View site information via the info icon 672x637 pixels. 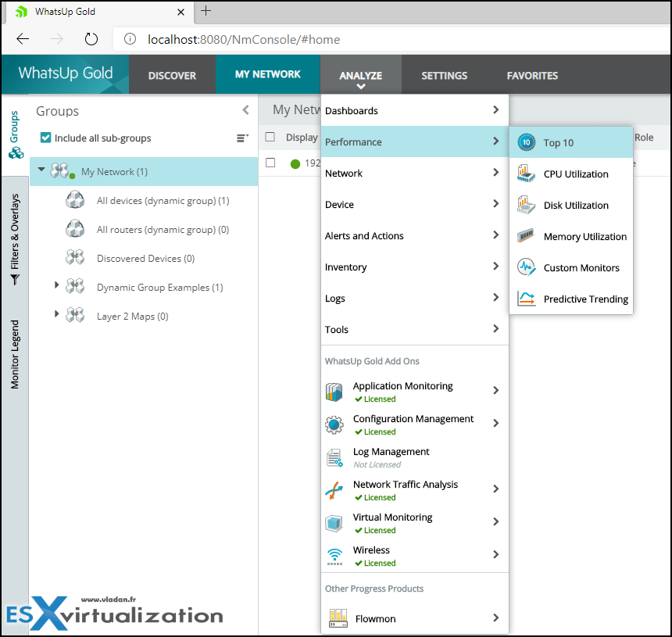pos(130,39)
